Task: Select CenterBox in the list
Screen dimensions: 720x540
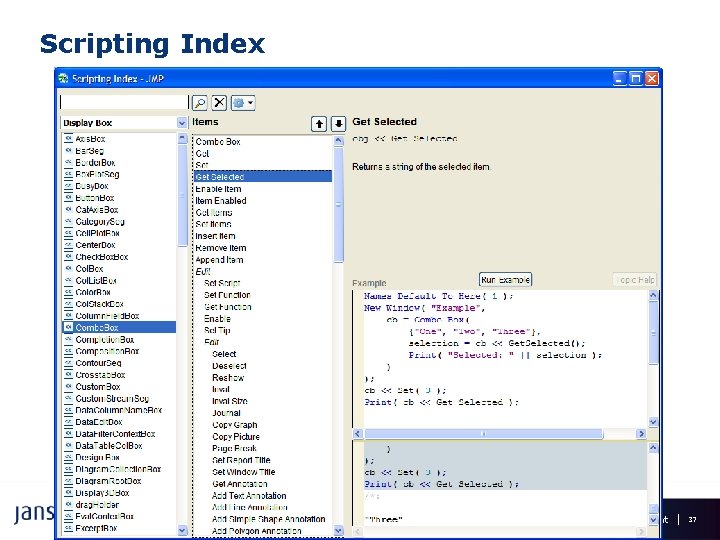Action: (x=95, y=245)
